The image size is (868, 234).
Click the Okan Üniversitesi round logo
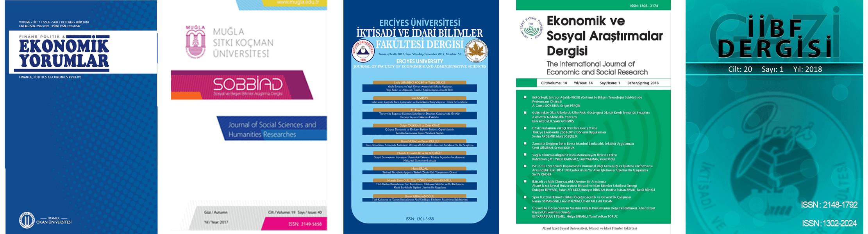pyautogui.click(x=27, y=220)
